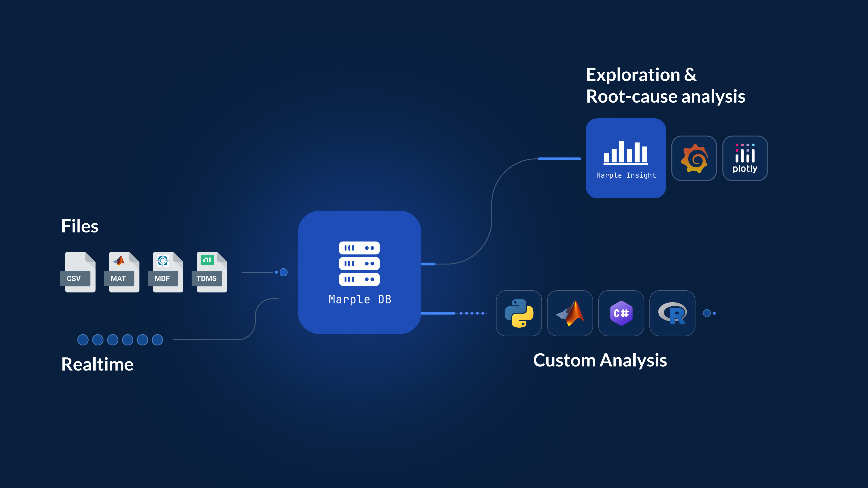
Task: Select the Plotly logo tile
Action: click(x=745, y=158)
